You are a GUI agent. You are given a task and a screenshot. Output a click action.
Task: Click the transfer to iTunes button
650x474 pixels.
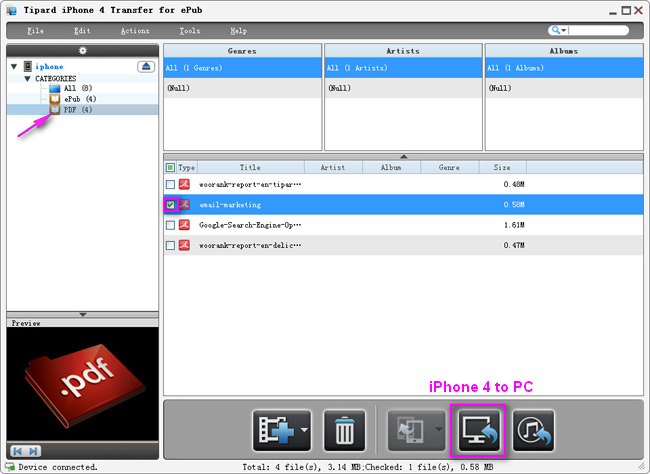click(x=534, y=430)
